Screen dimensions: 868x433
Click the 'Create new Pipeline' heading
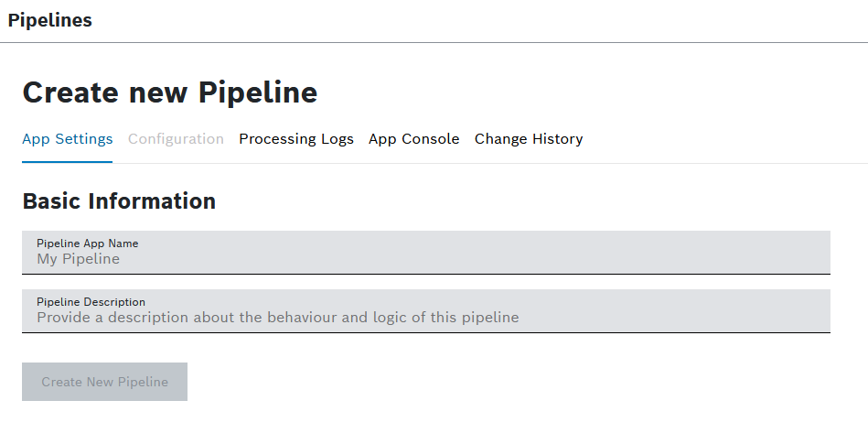pyautogui.click(x=170, y=92)
